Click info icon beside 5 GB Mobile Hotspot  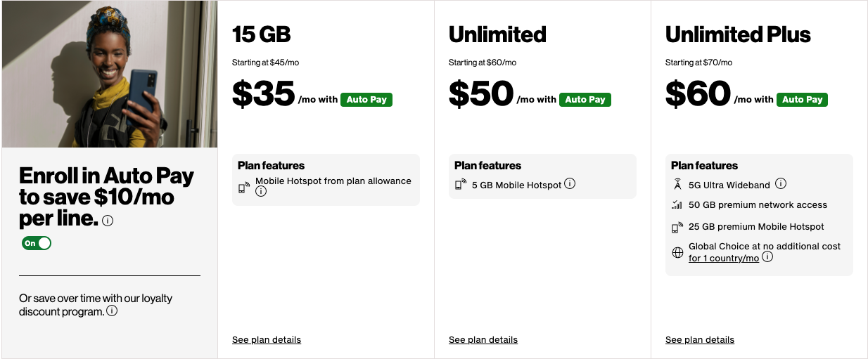570,184
